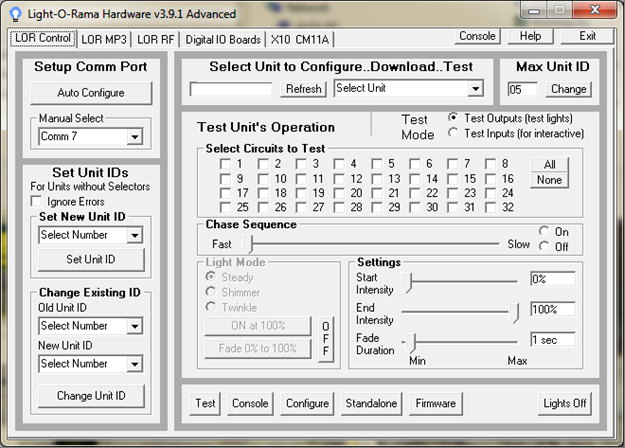Check circuit 16 checkbox
Screen dimensions: 625x448
pos(491,179)
